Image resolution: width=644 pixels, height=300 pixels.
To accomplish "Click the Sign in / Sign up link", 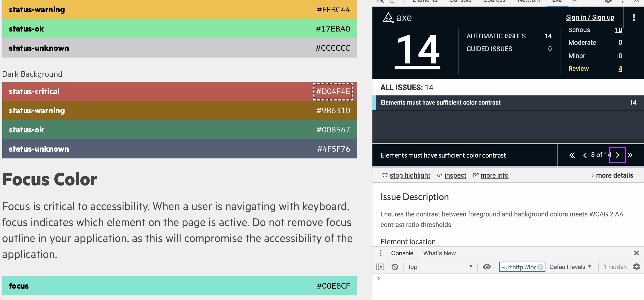I will coord(590,17).
